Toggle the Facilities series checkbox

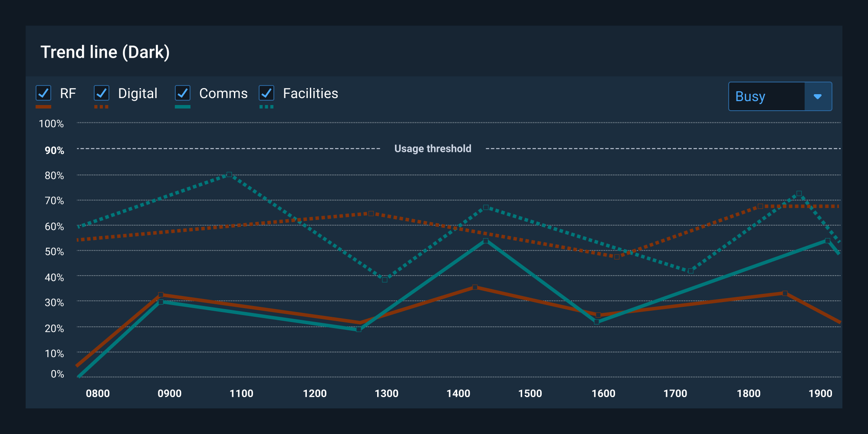coord(266,93)
